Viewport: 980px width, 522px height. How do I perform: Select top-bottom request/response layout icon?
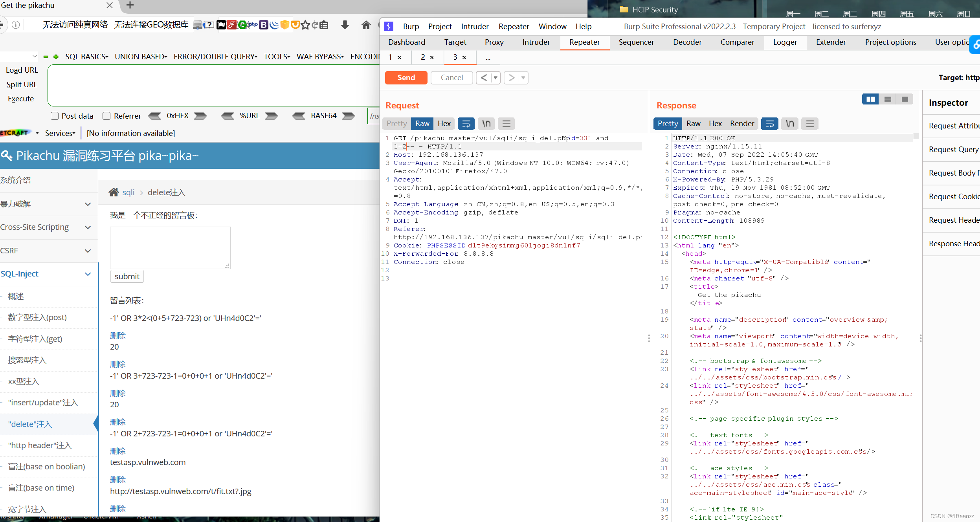[888, 99]
